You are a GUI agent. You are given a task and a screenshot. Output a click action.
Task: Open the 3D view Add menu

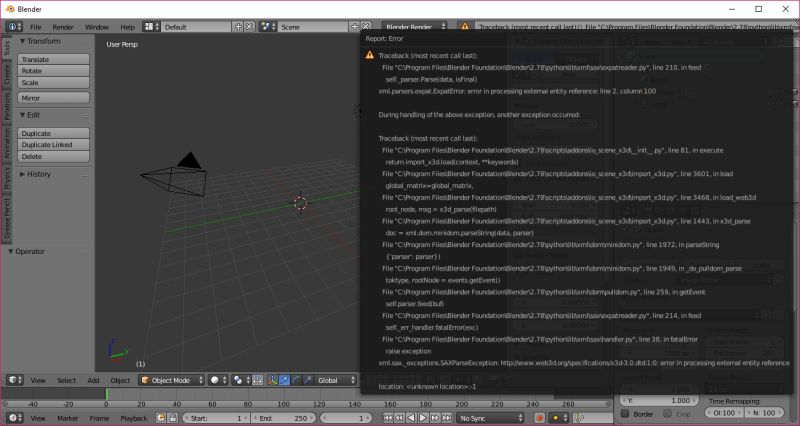point(93,381)
